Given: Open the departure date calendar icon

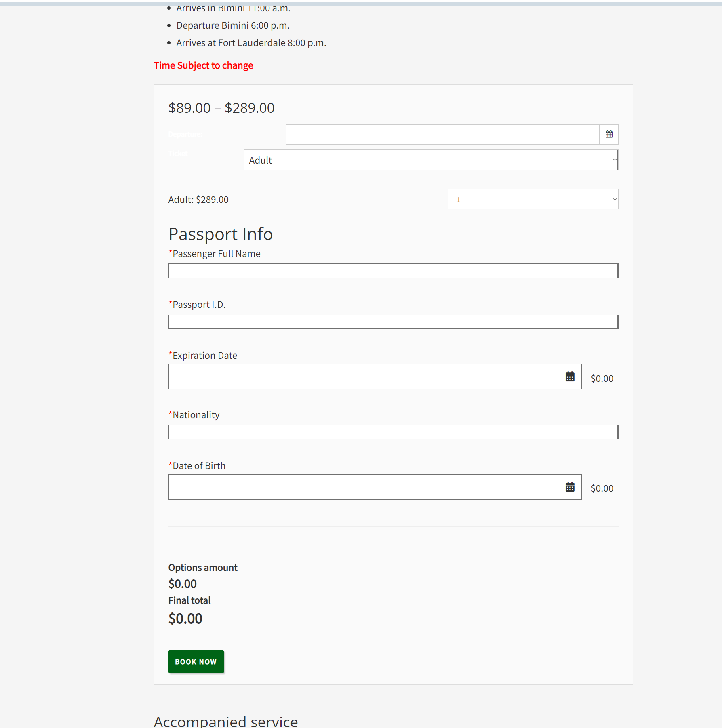Looking at the screenshot, I should (x=609, y=135).
